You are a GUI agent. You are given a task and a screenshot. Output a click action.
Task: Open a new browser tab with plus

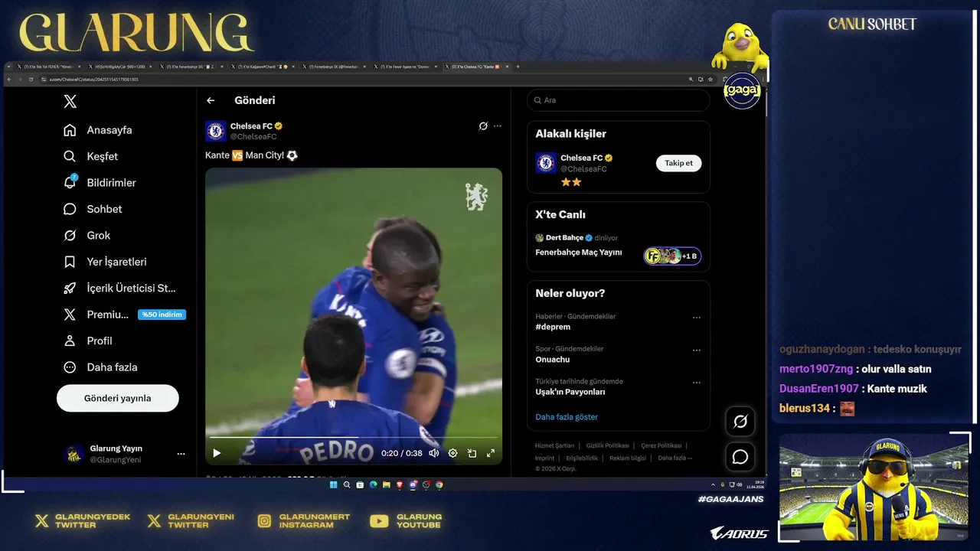click(x=518, y=67)
